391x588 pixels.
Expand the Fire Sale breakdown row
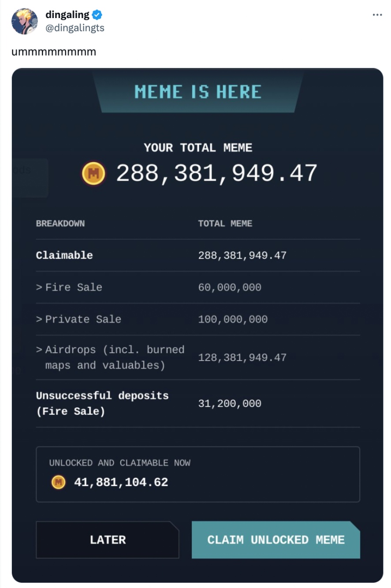click(69, 287)
